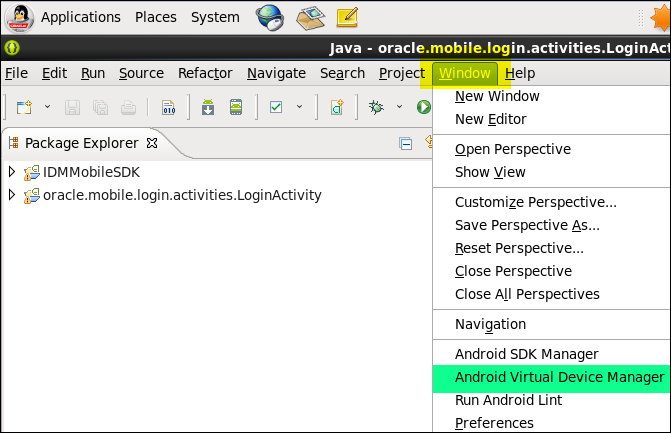Expand the Debug dropdown arrow
Screen dimensions: 671x433
click(399, 107)
